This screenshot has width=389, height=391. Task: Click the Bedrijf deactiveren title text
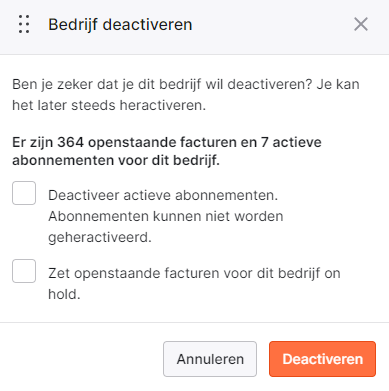[120, 25]
